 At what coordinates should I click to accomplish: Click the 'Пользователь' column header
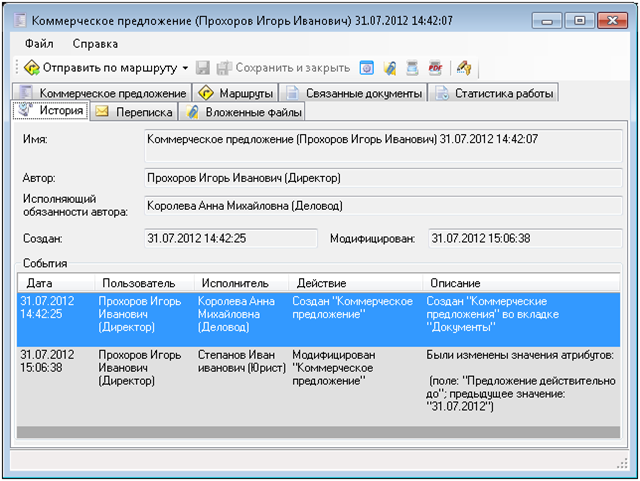pos(144,283)
